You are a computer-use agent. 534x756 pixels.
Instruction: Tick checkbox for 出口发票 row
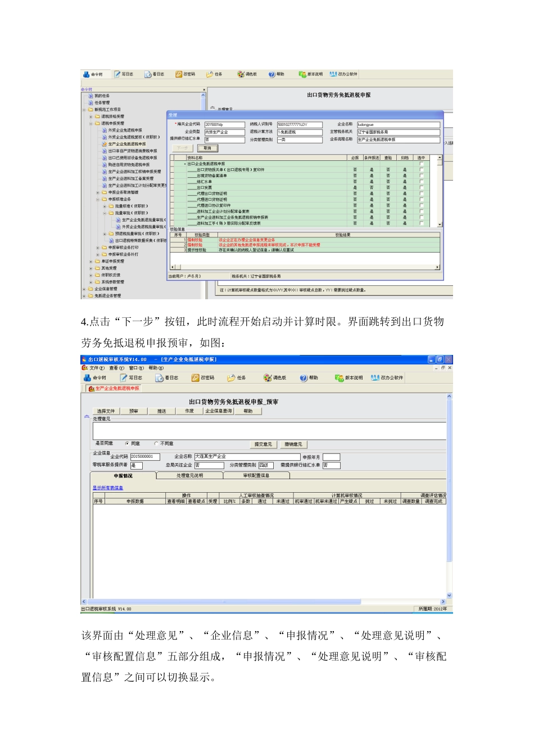[x=422, y=188]
